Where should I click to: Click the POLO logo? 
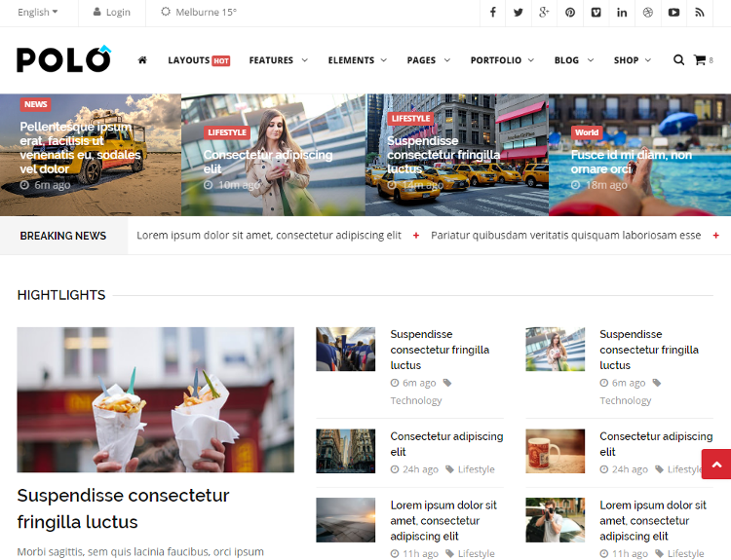click(63, 60)
